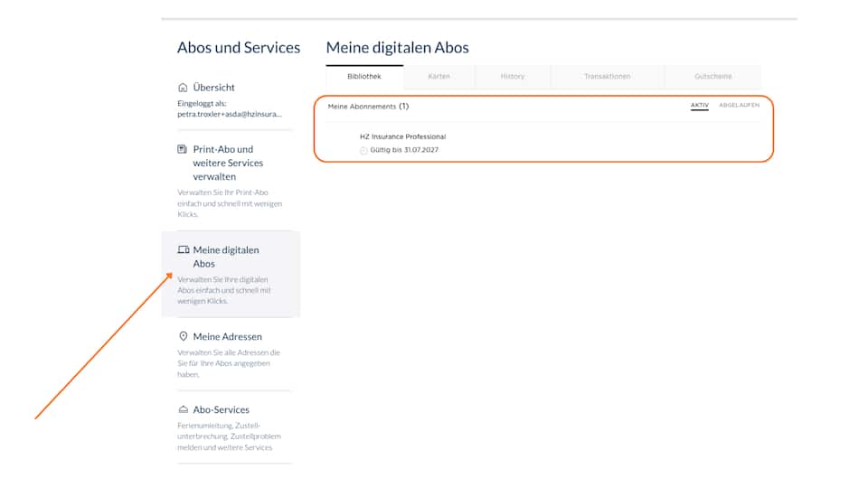Click the clock icon next to Gültig bis

click(363, 151)
